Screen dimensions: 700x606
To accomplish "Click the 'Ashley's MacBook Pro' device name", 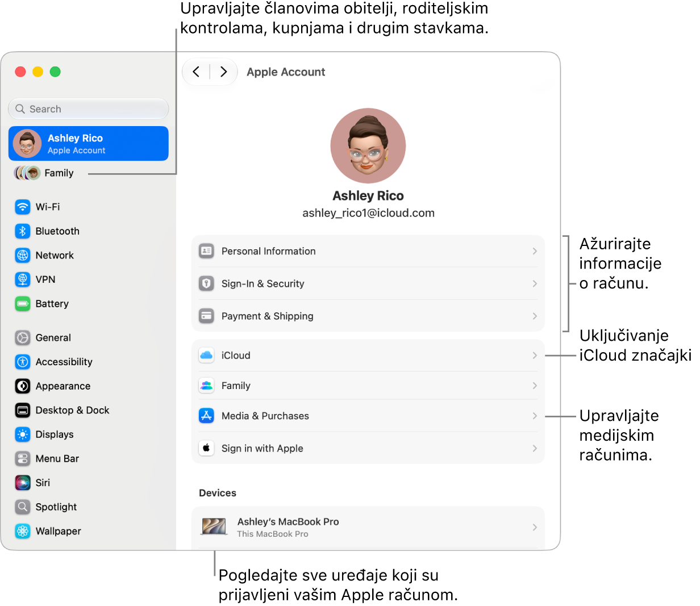I will tap(288, 521).
